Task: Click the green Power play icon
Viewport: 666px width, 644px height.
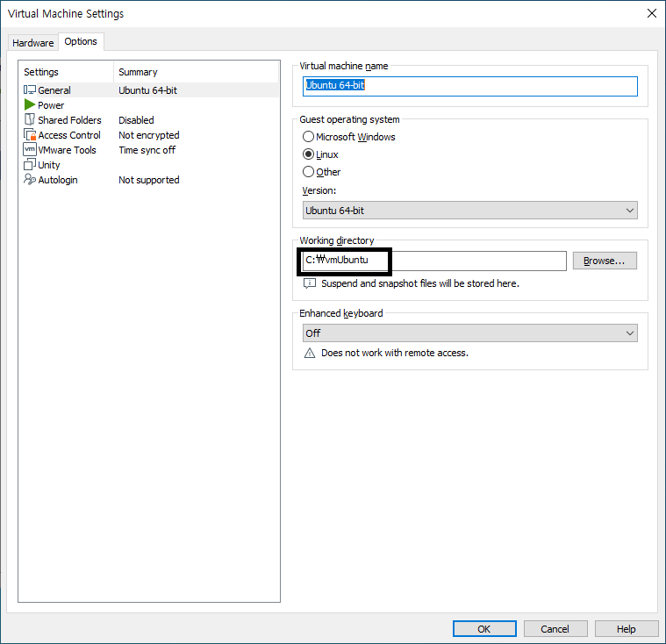Action: pos(29,104)
